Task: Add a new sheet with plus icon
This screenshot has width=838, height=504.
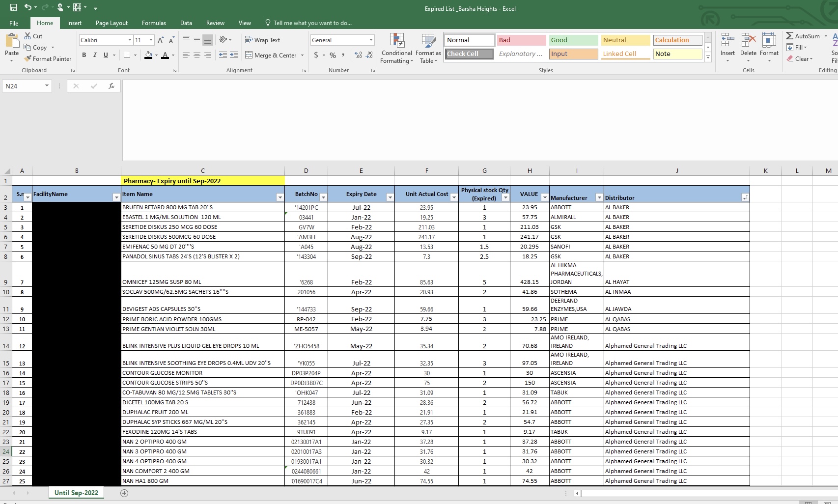Action: 124,493
